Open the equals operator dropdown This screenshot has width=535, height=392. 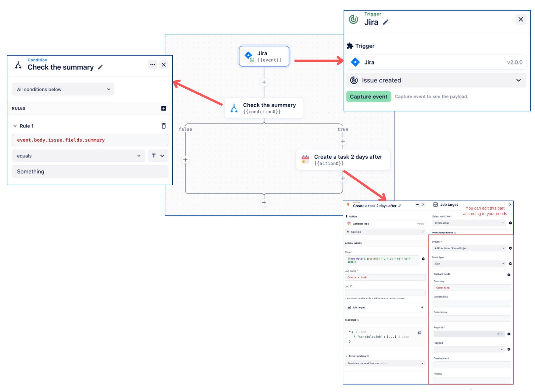pos(78,156)
